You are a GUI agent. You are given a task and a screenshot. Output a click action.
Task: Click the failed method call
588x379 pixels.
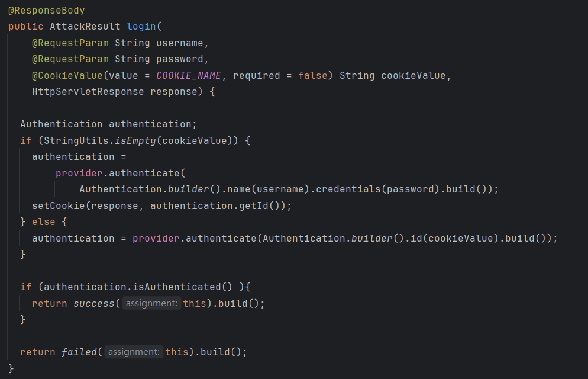tap(79, 352)
